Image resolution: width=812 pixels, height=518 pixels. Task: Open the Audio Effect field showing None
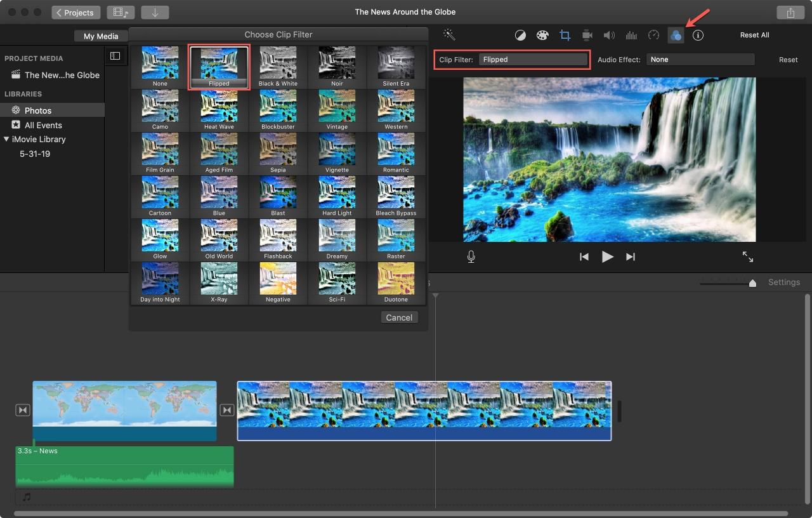pyautogui.click(x=700, y=60)
